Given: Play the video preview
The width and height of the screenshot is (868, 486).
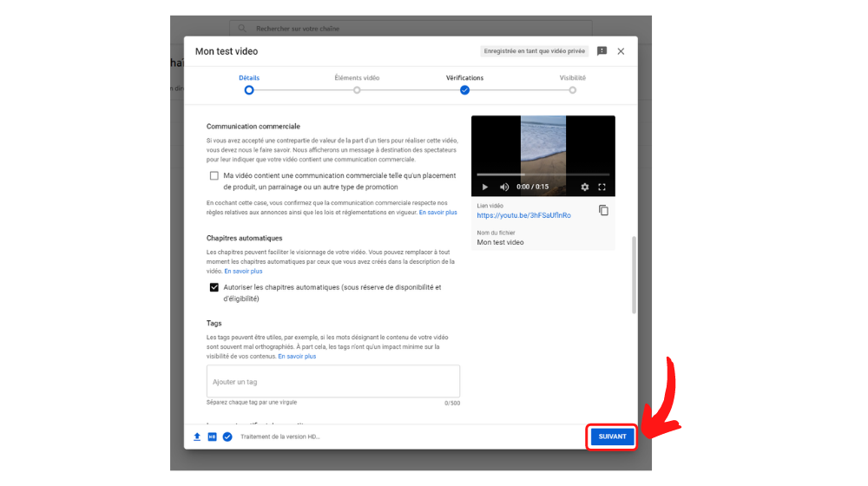Looking at the screenshot, I should click(x=485, y=187).
